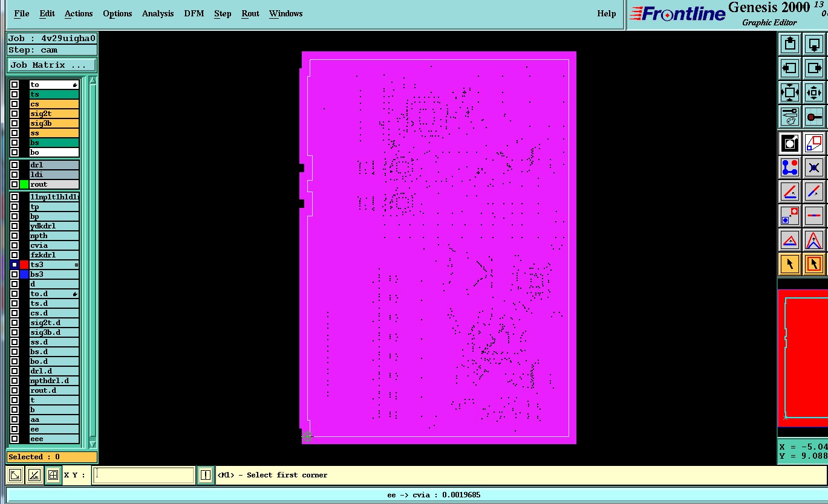Select the red-blue diagonal line tool
Viewport: 828px width, 504px height.
click(814, 192)
